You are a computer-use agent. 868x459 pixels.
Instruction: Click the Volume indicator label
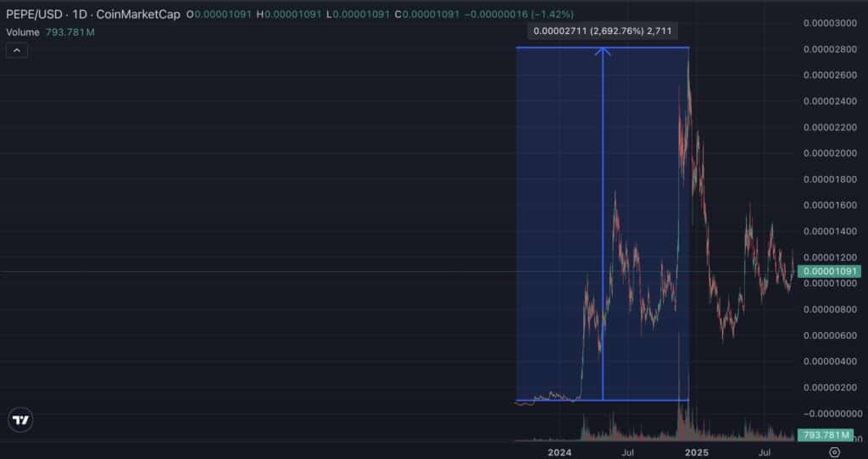pos(23,32)
